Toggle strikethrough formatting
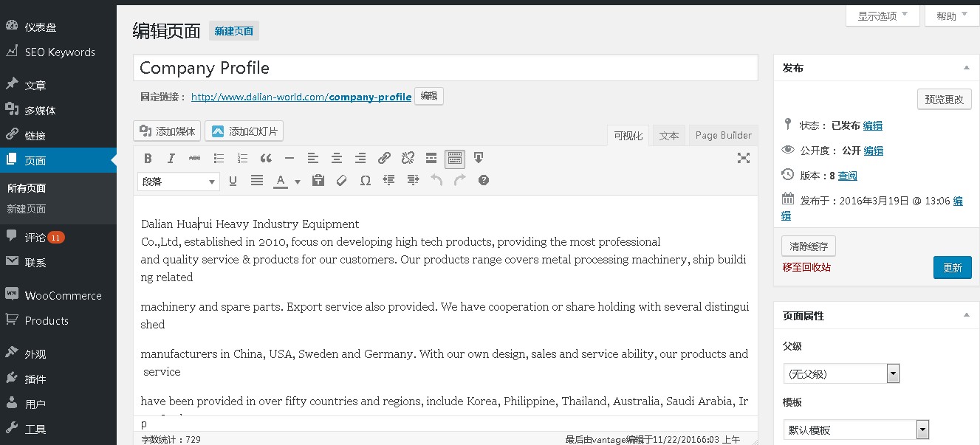This screenshot has height=445, width=980. [x=195, y=158]
